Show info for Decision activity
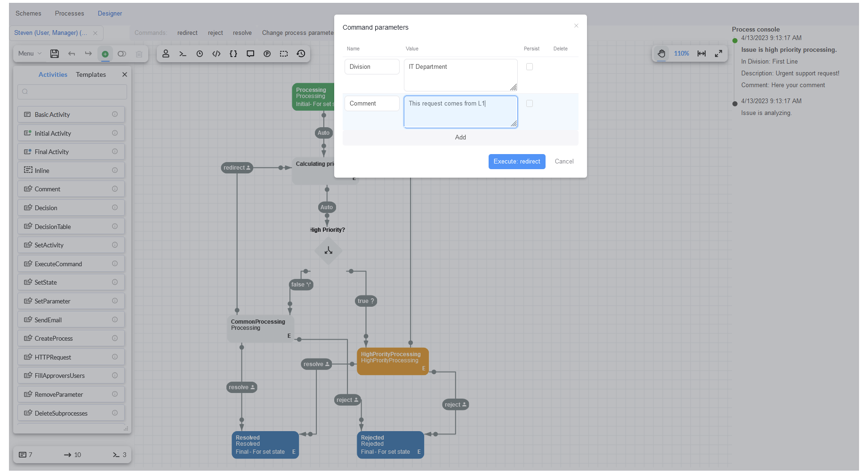This screenshot has height=474, width=868. coord(115,208)
